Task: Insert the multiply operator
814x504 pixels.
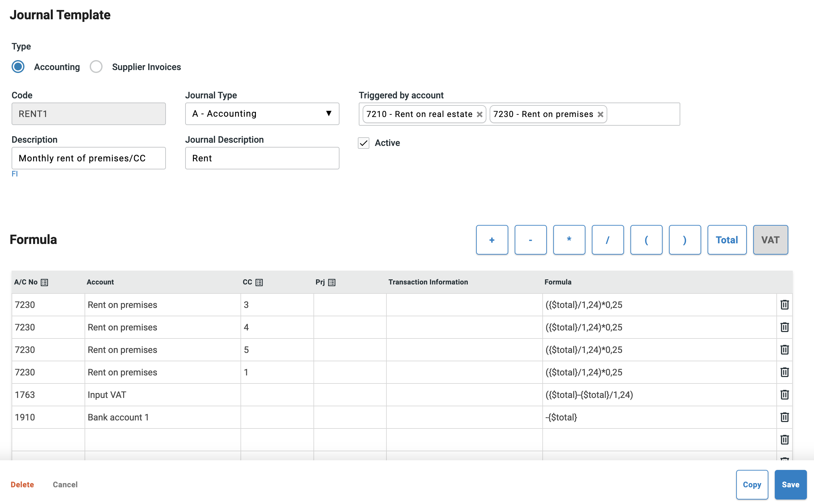Action: pos(569,240)
